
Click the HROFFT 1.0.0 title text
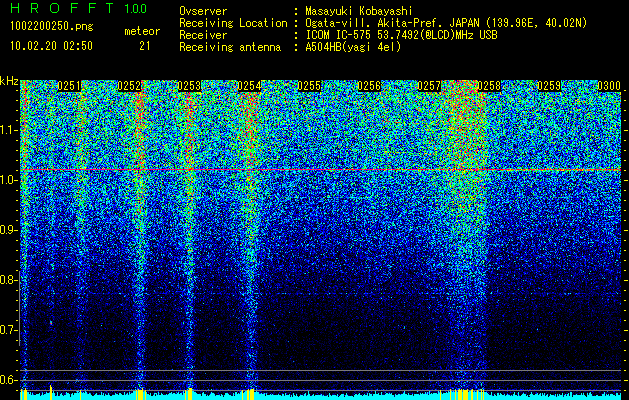pyautogui.click(x=78, y=8)
